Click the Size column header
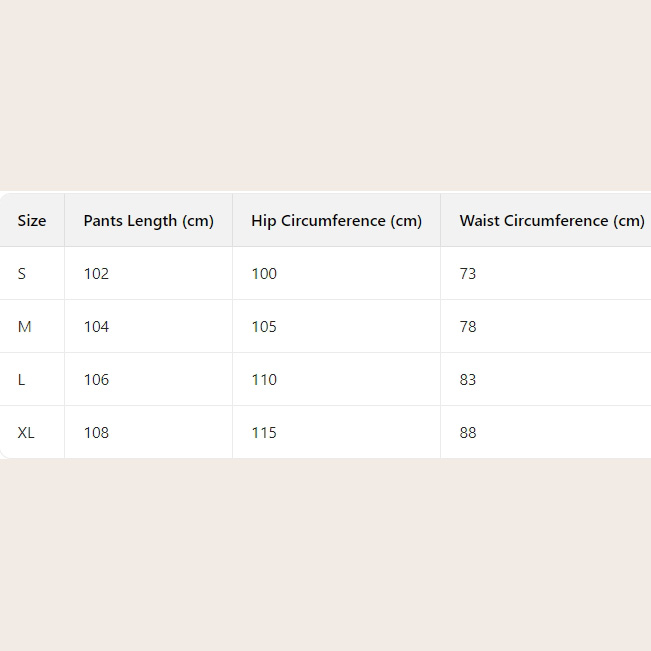Screen dimensions: 651x651 32,221
